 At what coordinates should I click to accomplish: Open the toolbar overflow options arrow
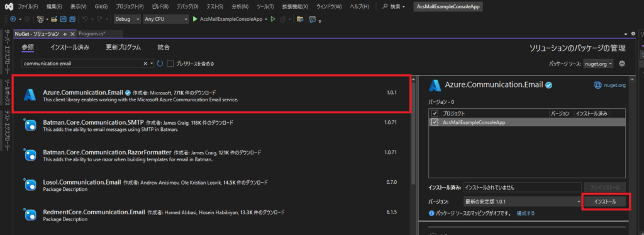[x=320, y=21]
